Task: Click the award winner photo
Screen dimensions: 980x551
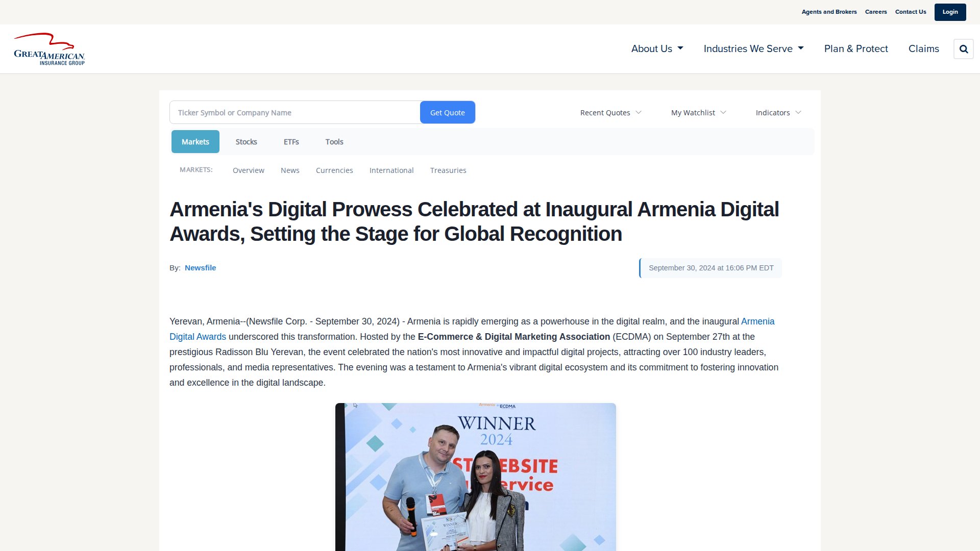Action: pyautogui.click(x=475, y=477)
